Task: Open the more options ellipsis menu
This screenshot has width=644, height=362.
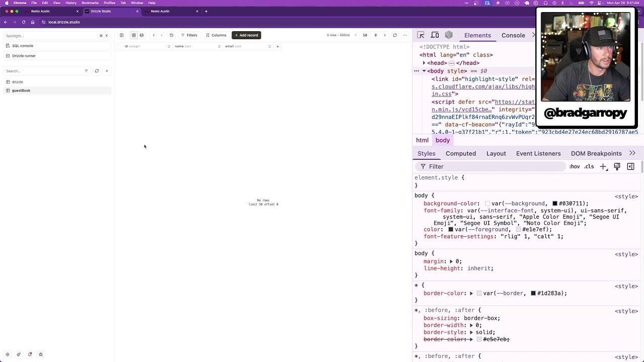Action: [405, 35]
